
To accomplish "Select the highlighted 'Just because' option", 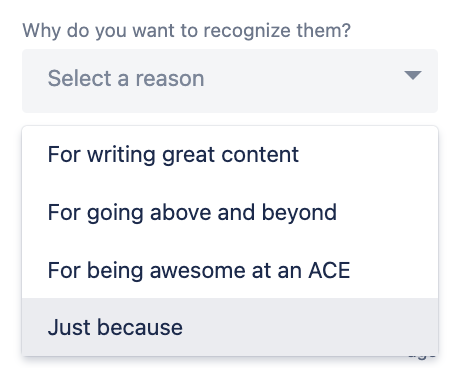I will pyautogui.click(x=230, y=327).
